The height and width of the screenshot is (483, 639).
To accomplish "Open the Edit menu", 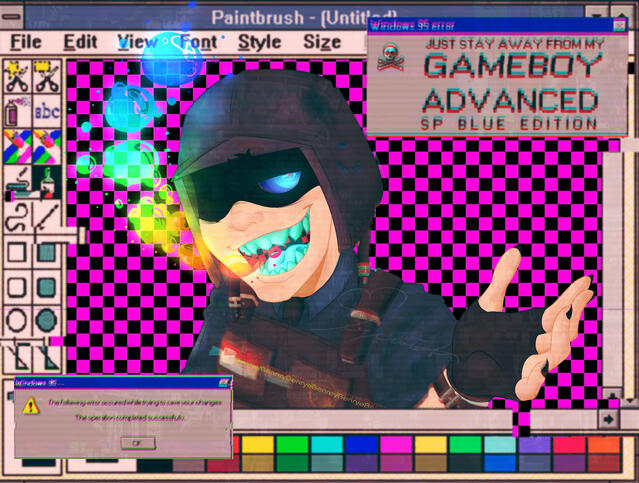I will point(80,42).
